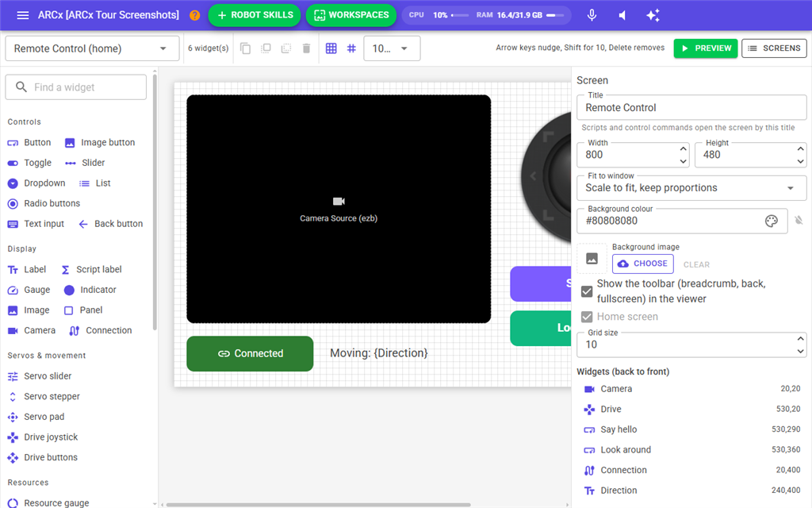Open the background colour palette picker
The width and height of the screenshot is (812, 508).
[771, 221]
